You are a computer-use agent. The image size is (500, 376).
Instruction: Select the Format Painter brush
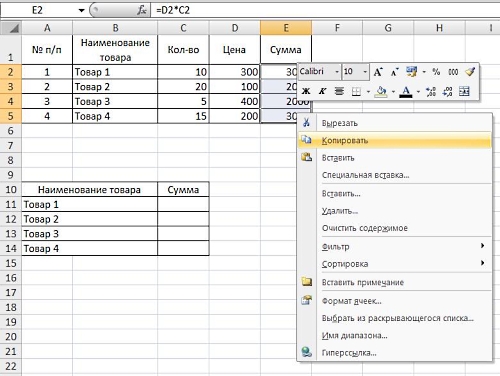[470, 72]
